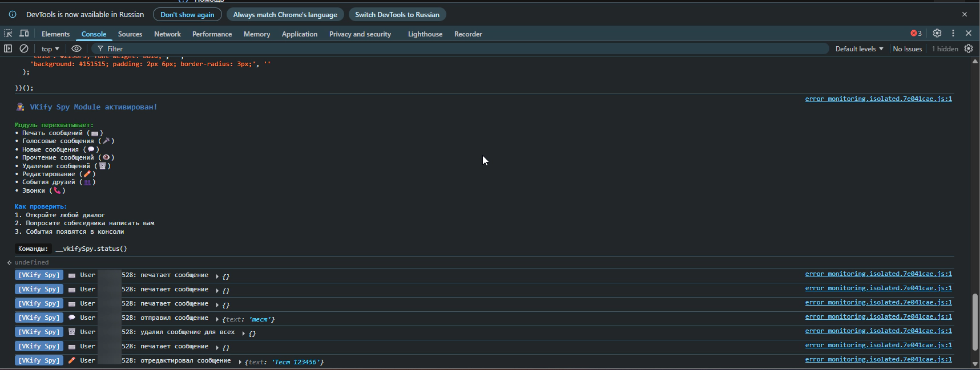
Task: Open live expression eye icon
Action: click(76, 48)
